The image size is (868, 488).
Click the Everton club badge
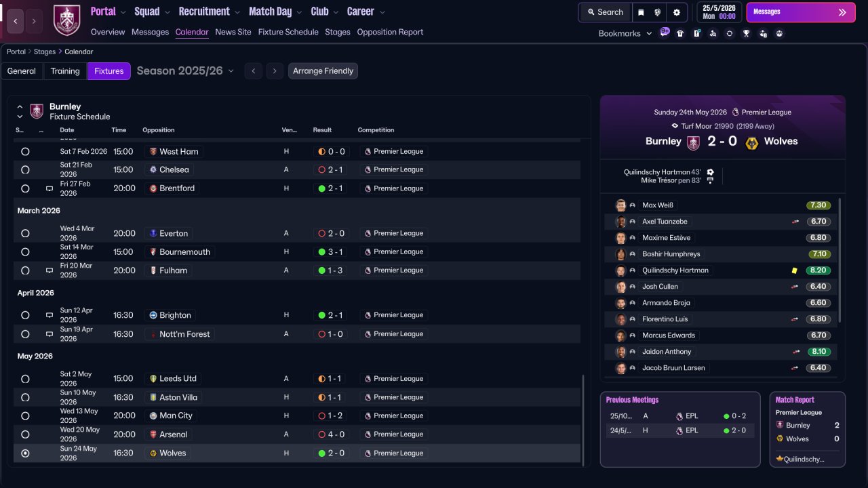(153, 233)
